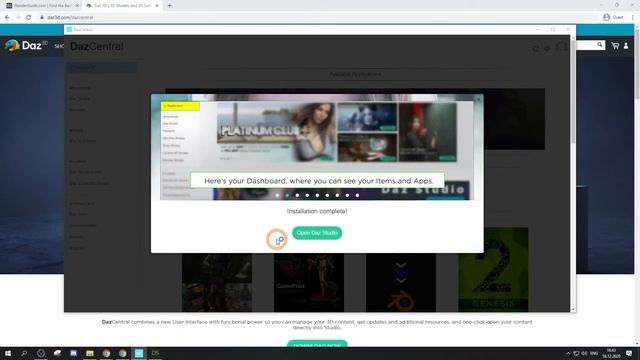Open File Explorer from the taskbar
The width and height of the screenshot is (640, 360).
click(90, 353)
